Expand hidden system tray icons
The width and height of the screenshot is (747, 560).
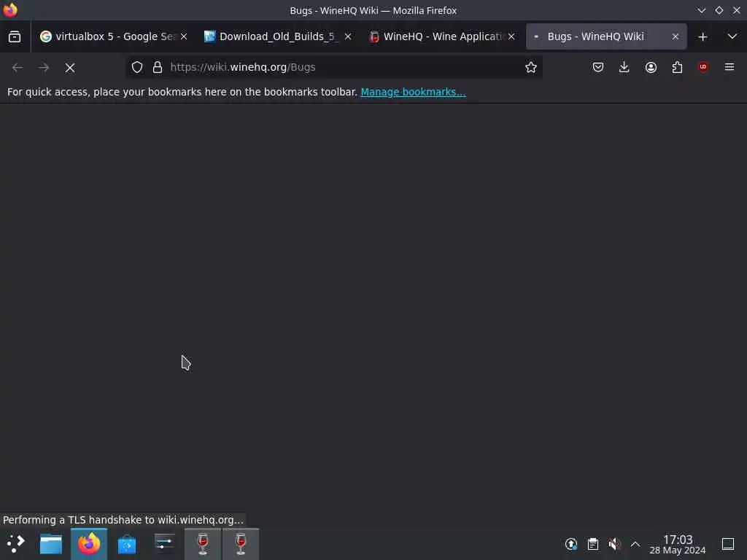click(635, 544)
